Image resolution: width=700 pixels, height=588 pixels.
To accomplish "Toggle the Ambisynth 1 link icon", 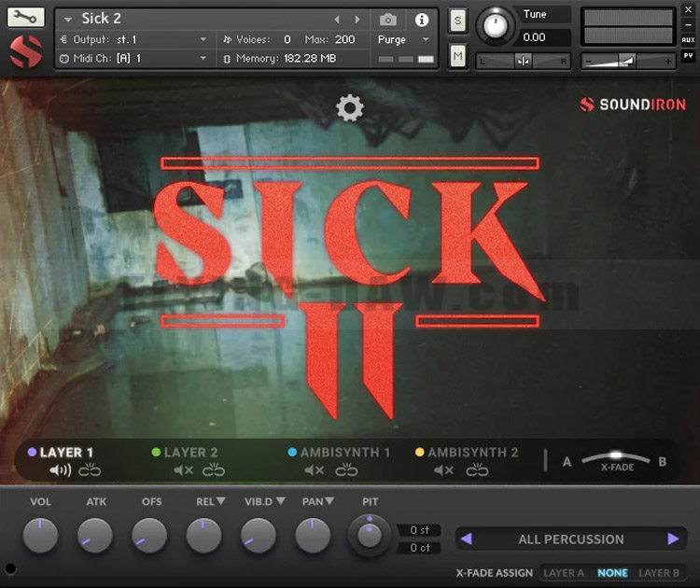I will [x=346, y=470].
